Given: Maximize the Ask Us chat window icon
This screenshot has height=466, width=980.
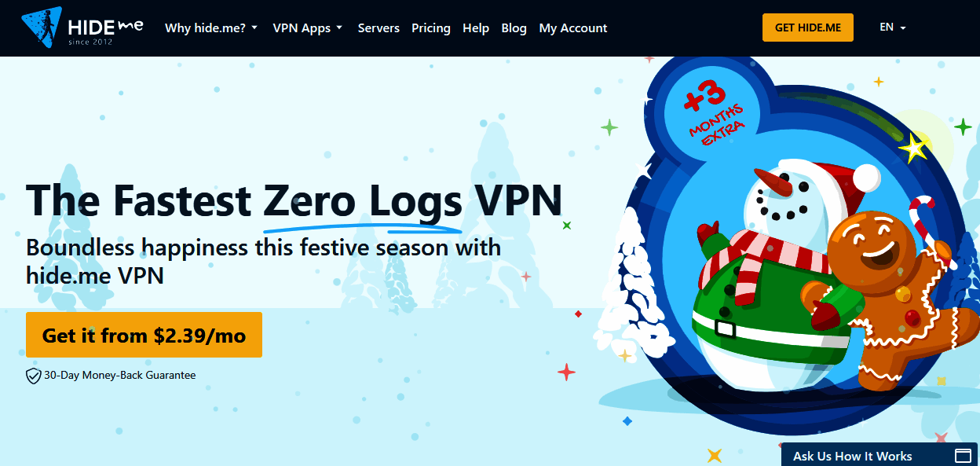Looking at the screenshot, I should pyautogui.click(x=963, y=456).
